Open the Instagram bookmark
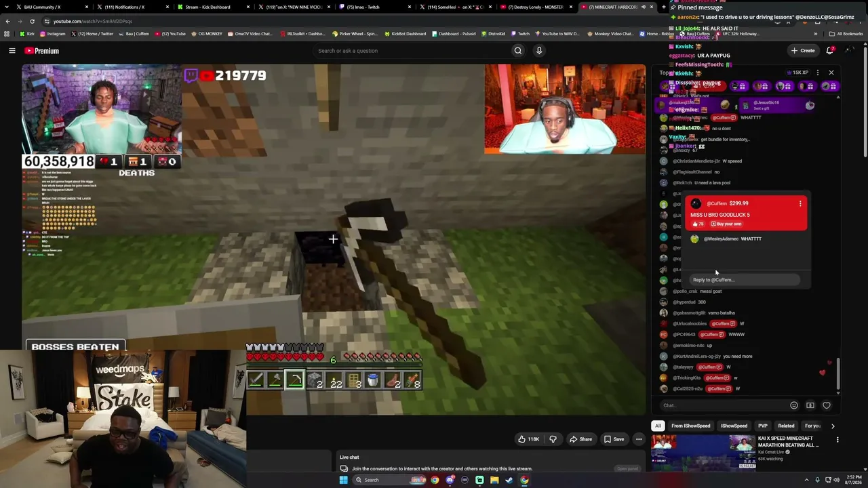 coord(53,34)
